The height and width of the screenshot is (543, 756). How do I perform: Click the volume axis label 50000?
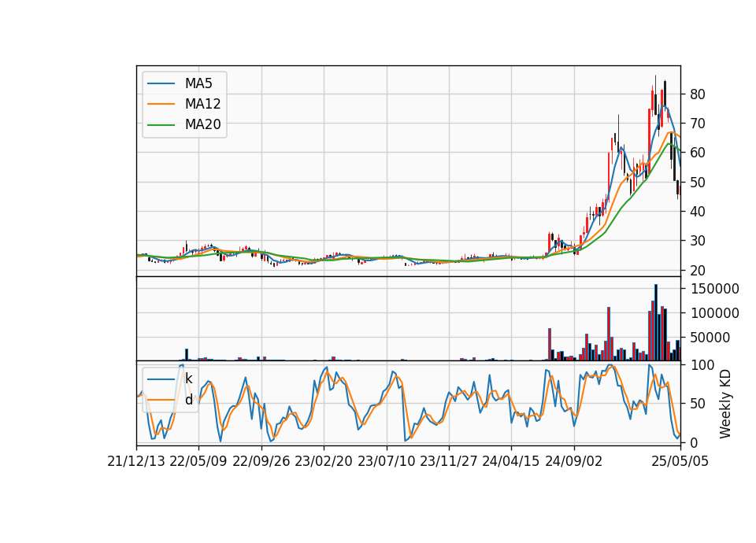pyautogui.click(x=710, y=338)
